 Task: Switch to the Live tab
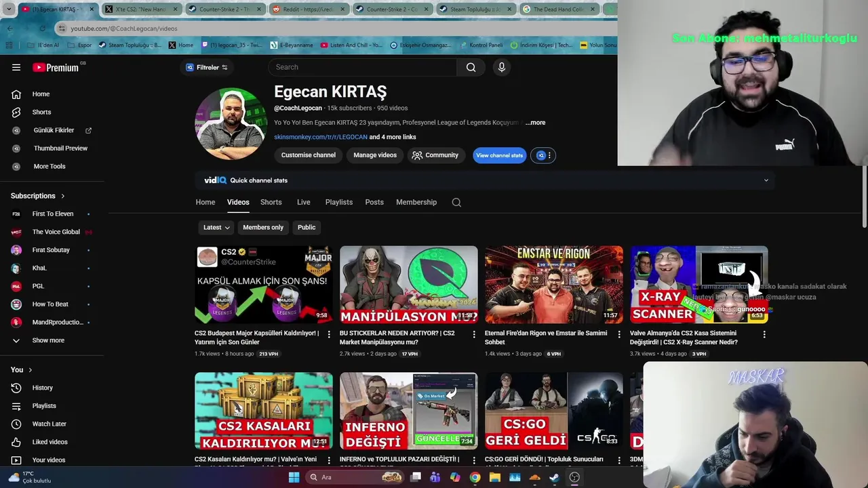point(303,203)
